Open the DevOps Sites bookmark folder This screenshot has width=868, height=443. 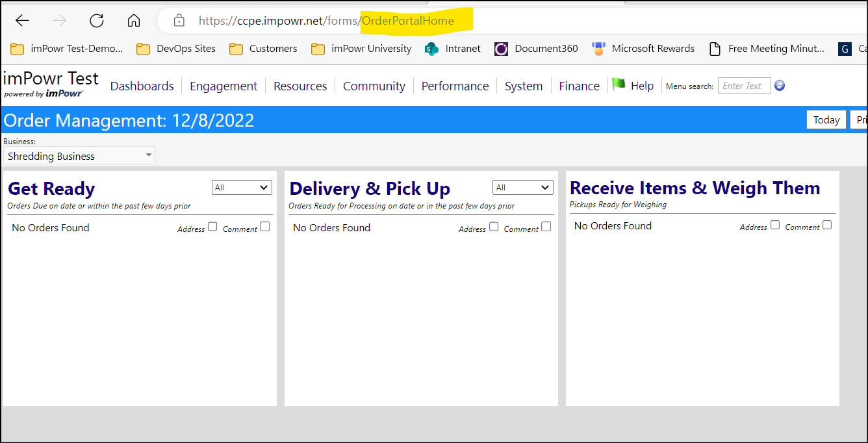[177, 49]
